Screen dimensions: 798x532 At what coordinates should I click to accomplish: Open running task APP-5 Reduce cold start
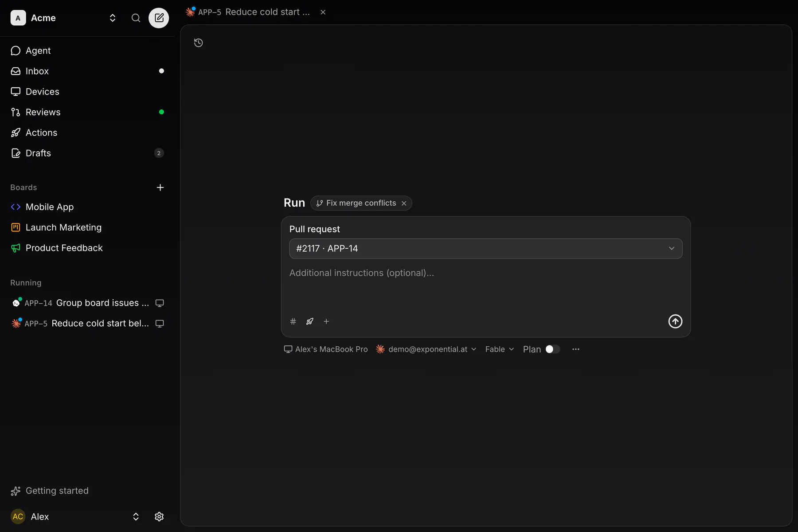point(81,324)
